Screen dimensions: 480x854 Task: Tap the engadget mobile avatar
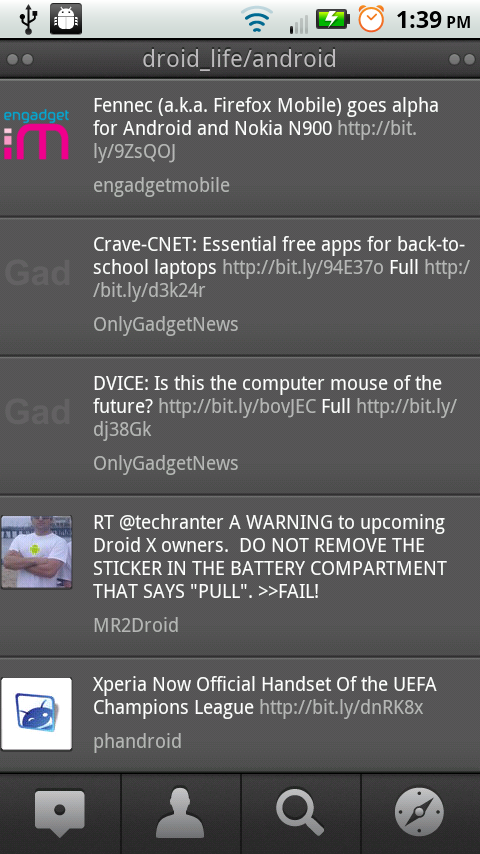[x=36, y=134]
